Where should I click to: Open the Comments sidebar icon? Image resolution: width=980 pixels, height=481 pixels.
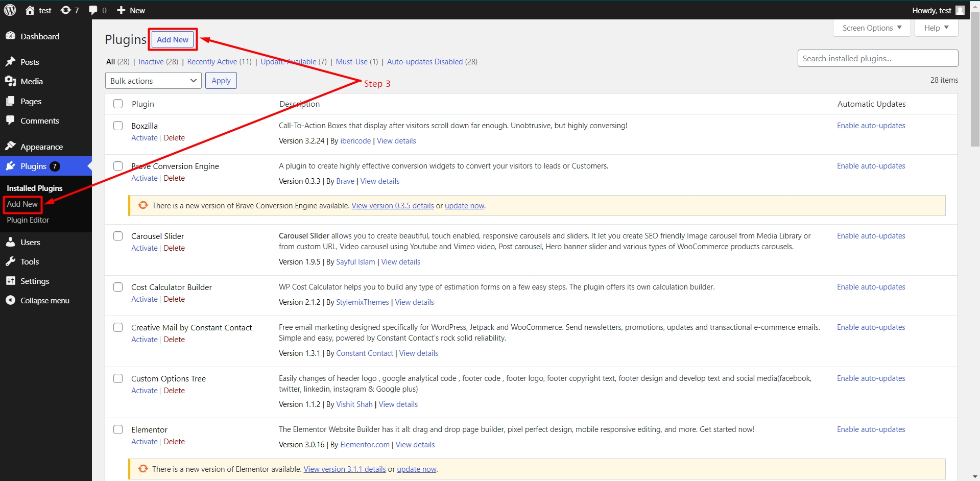click(x=10, y=121)
